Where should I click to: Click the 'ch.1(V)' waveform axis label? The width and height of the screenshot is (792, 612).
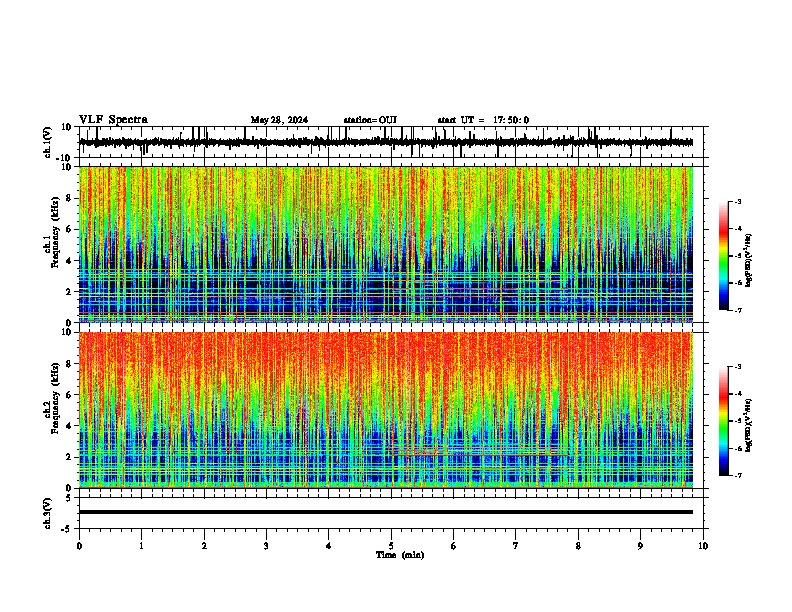[48, 142]
